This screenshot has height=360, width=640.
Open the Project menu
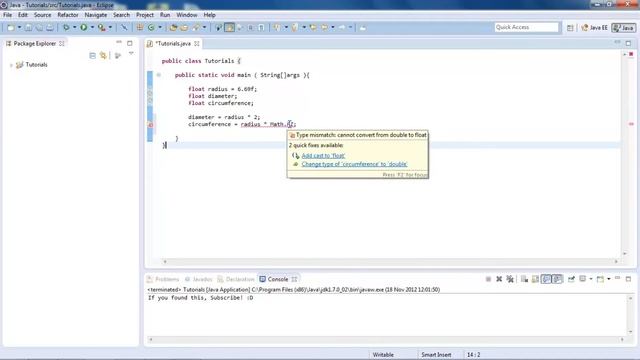(145, 15)
